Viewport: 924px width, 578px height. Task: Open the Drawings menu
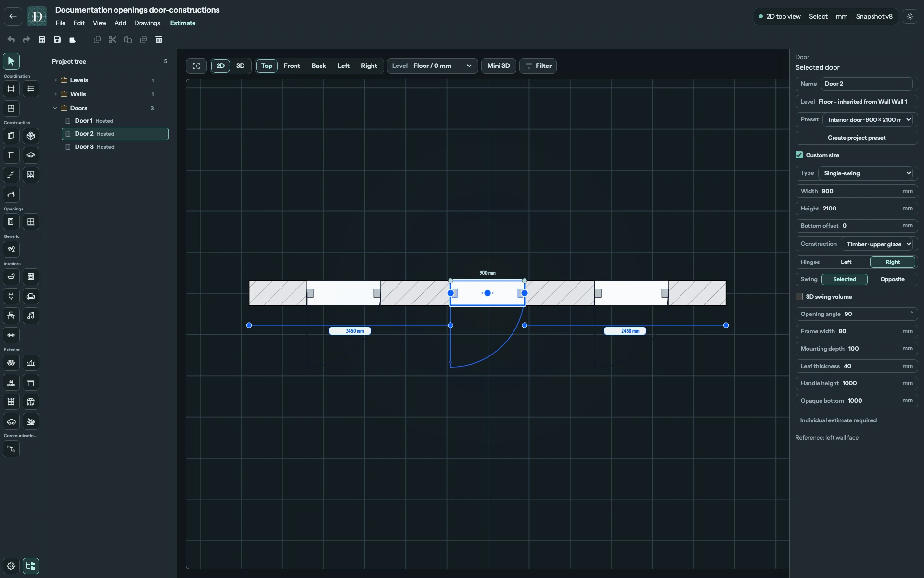pyautogui.click(x=147, y=23)
